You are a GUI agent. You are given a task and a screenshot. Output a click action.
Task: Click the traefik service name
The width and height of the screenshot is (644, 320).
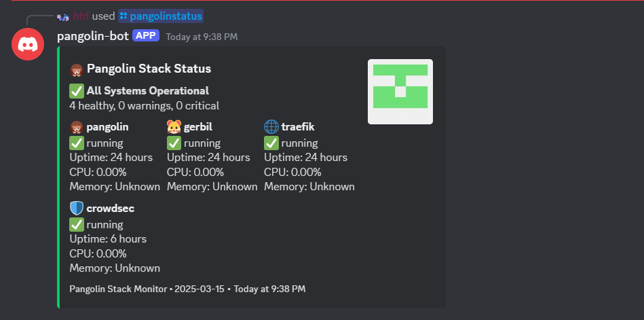click(298, 127)
